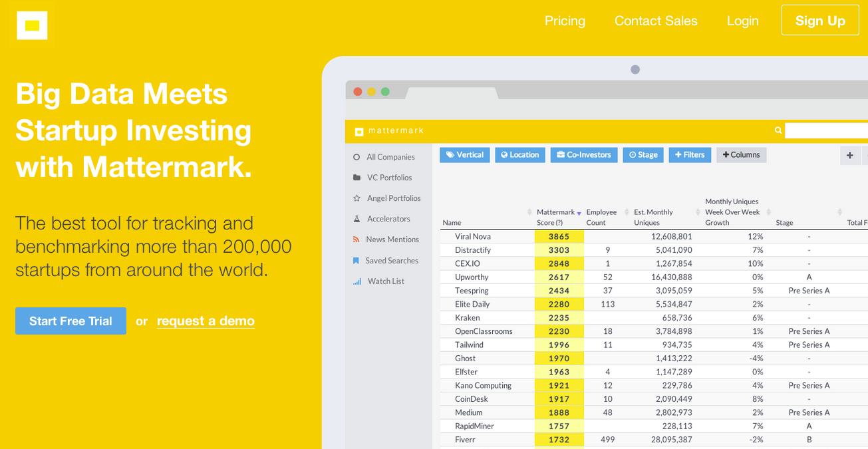868x449 pixels.
Task: Click the + Filters button
Action: [690, 155]
